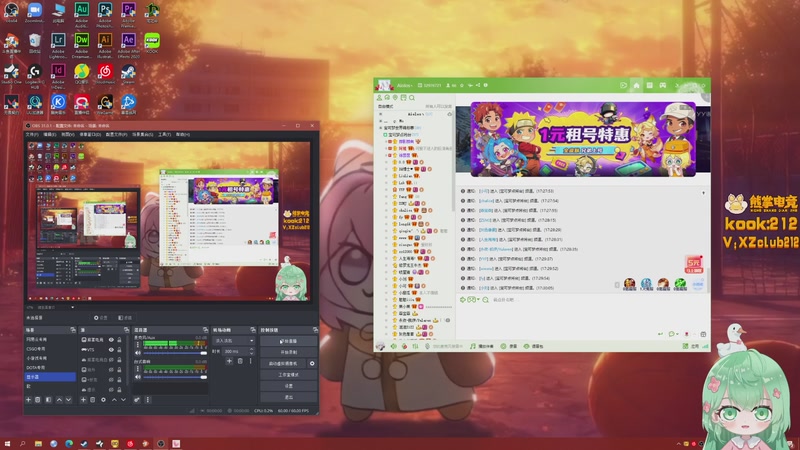
Task: Toggle the lock on the VTS source
Action: click(119, 349)
